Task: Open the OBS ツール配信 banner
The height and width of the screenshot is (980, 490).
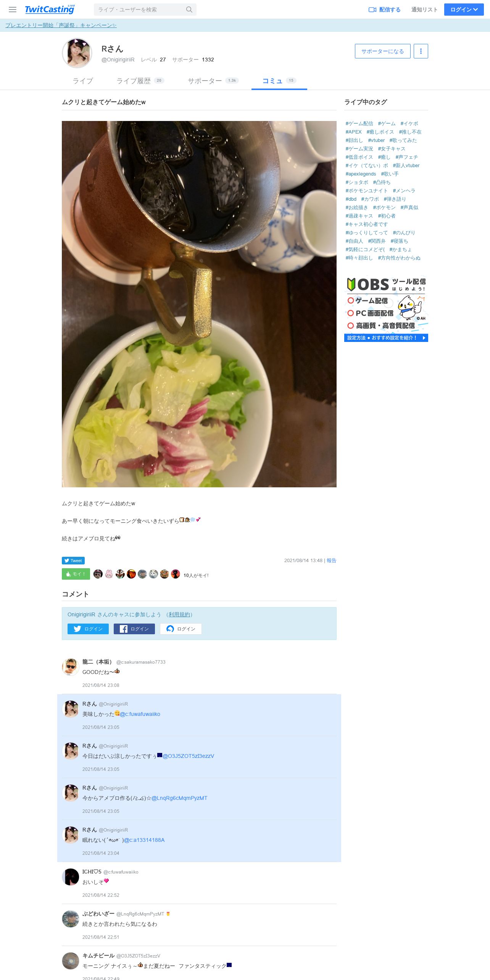Action: click(386, 309)
